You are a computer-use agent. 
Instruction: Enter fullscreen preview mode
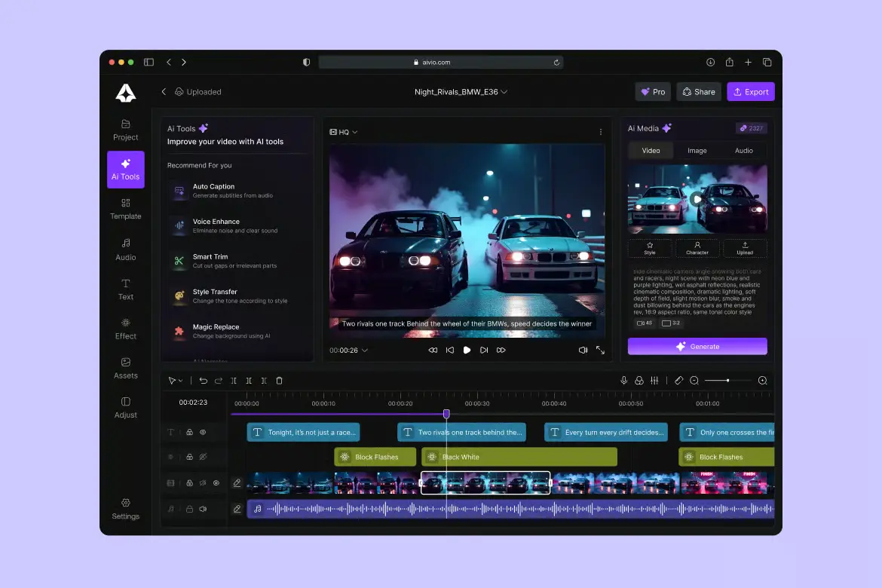600,350
